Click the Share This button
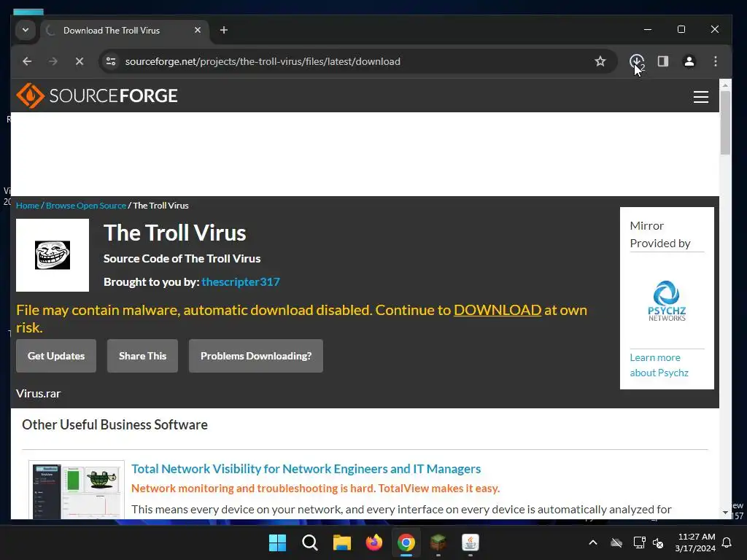The width and height of the screenshot is (747, 560). point(142,356)
